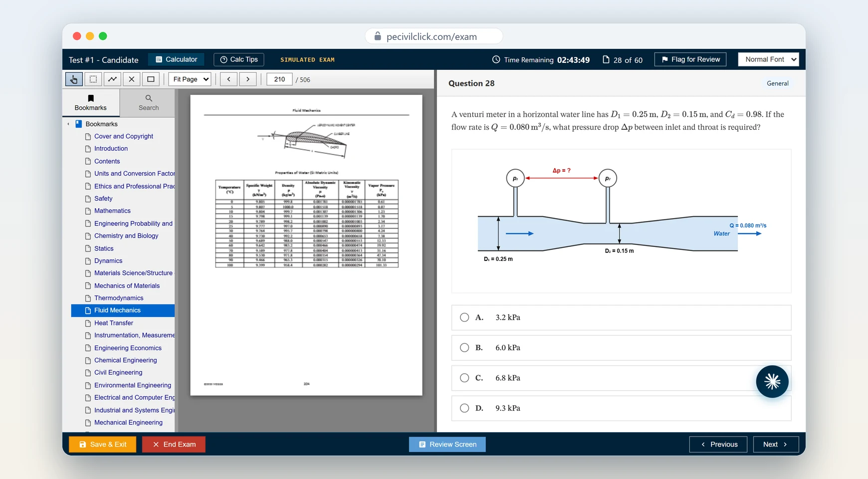Click the Time Remaining clock icon

tap(496, 59)
